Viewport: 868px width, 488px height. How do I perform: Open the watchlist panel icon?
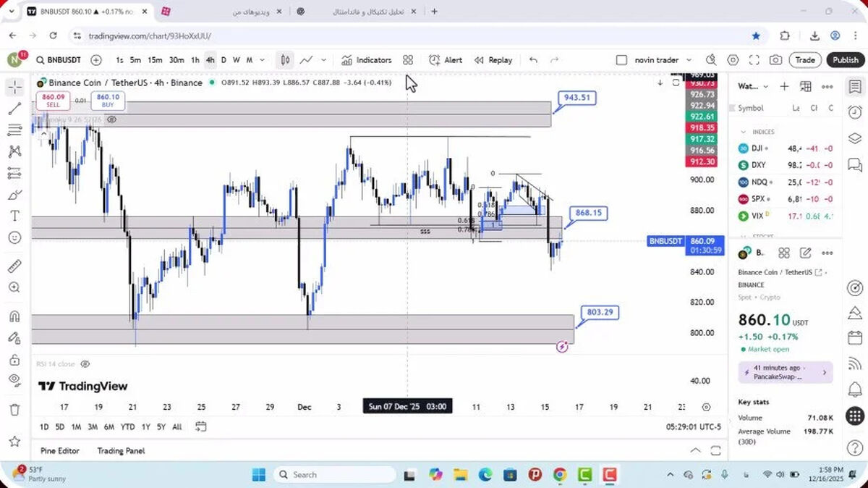click(854, 87)
